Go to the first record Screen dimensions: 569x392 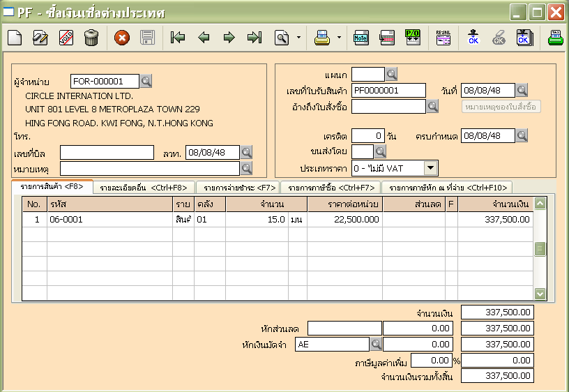tap(178, 38)
